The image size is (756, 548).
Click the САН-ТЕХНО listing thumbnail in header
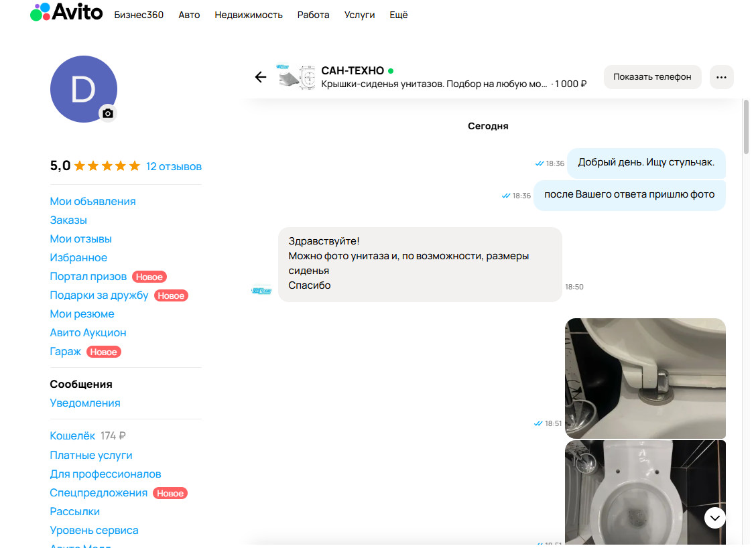click(296, 76)
